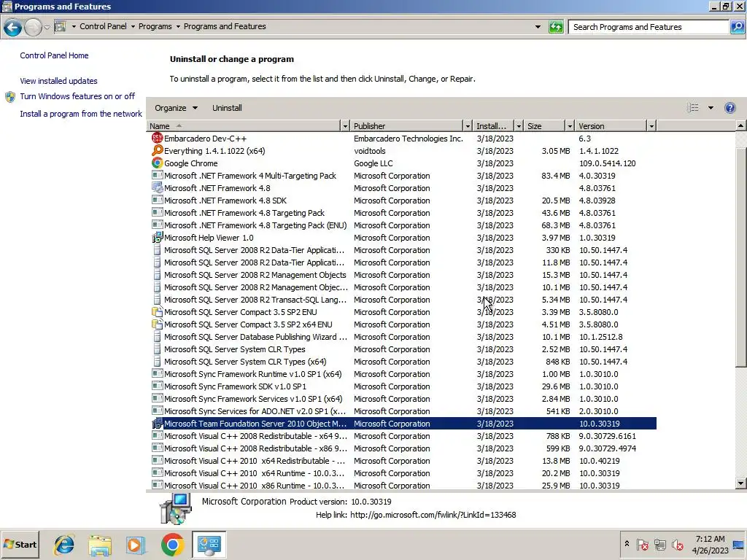The image size is (747, 560).
Task: Click Control Panel in the breadcrumb
Action: point(104,26)
